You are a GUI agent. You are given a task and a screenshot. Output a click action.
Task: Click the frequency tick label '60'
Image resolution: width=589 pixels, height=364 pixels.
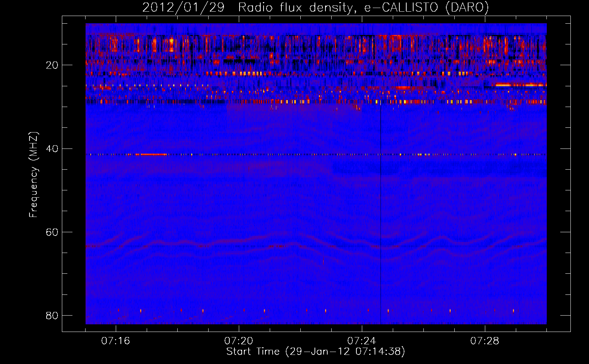52,232
